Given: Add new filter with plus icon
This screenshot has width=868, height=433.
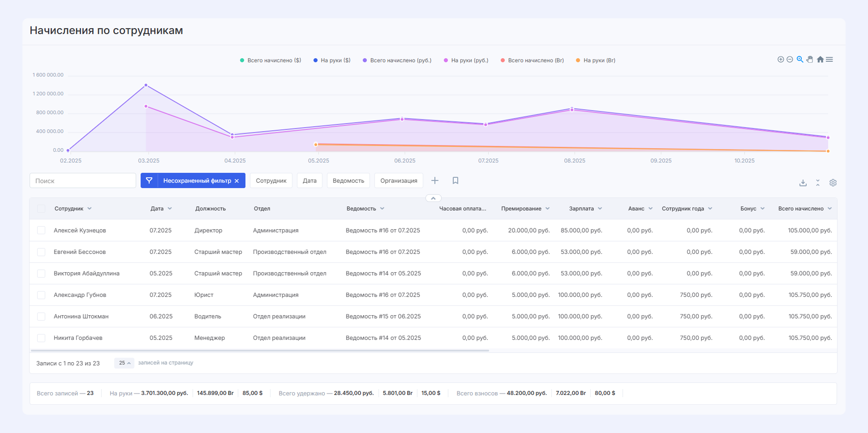Looking at the screenshot, I should click(435, 180).
